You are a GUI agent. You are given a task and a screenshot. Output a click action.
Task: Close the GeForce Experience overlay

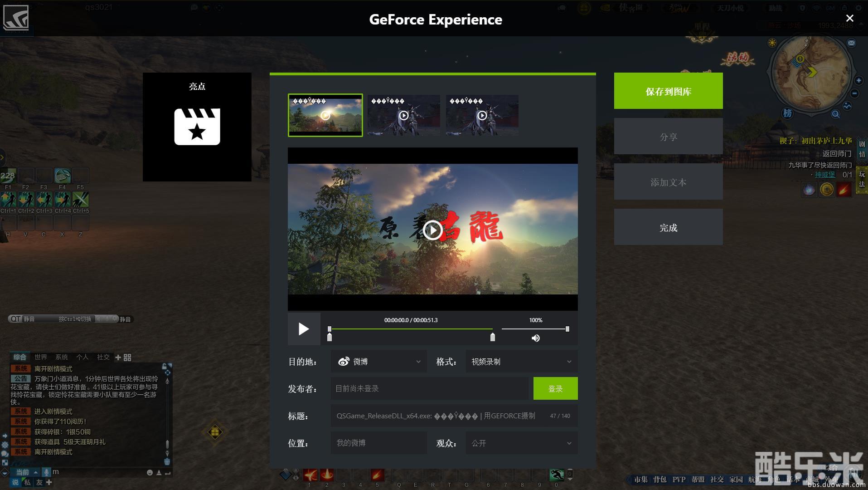pyautogui.click(x=850, y=18)
